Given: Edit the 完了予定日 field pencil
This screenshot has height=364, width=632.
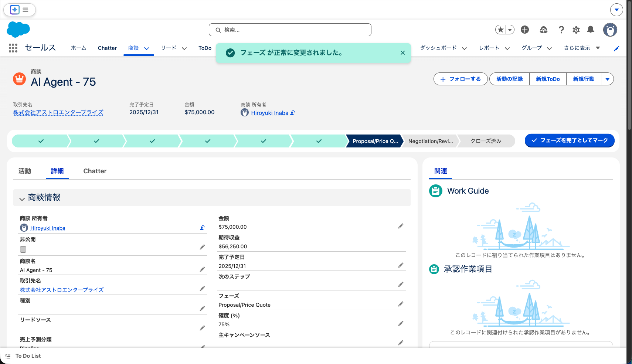Looking at the screenshot, I should [x=401, y=265].
